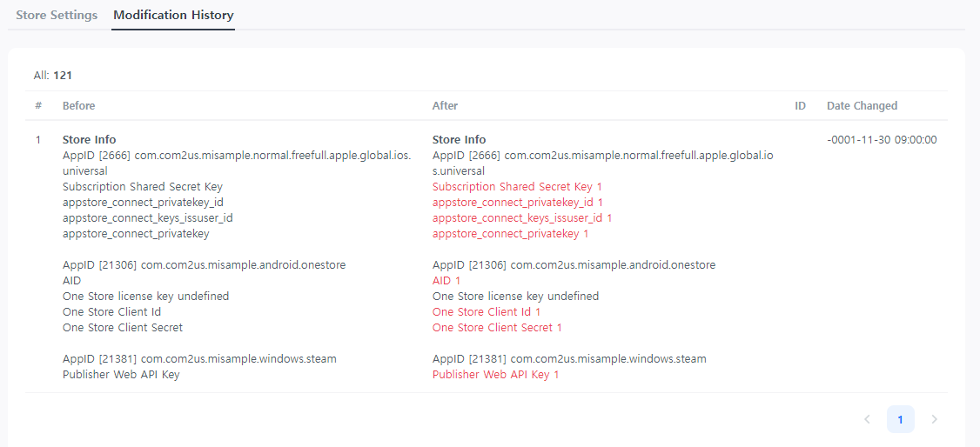Image resolution: width=980 pixels, height=447 pixels.
Task: Click the All: 121 total count
Action: click(52, 75)
